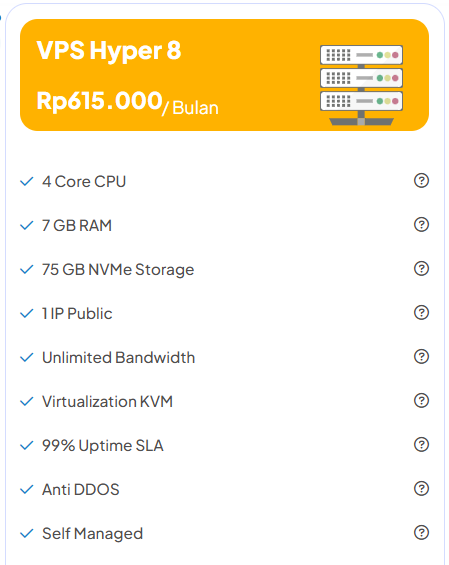Select the VPS Hyper 8 title

pos(108,50)
